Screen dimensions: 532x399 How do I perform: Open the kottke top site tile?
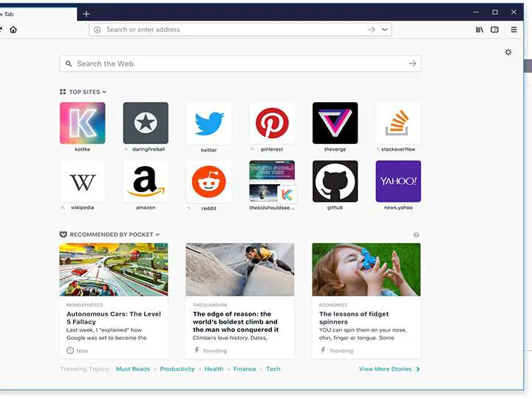point(83,123)
